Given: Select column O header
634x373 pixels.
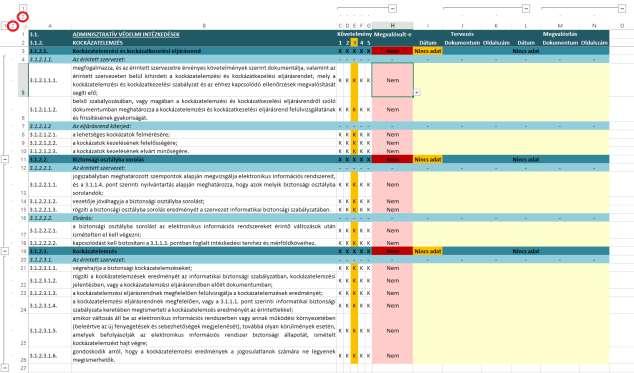Looking at the screenshot, I should pos(621,26).
